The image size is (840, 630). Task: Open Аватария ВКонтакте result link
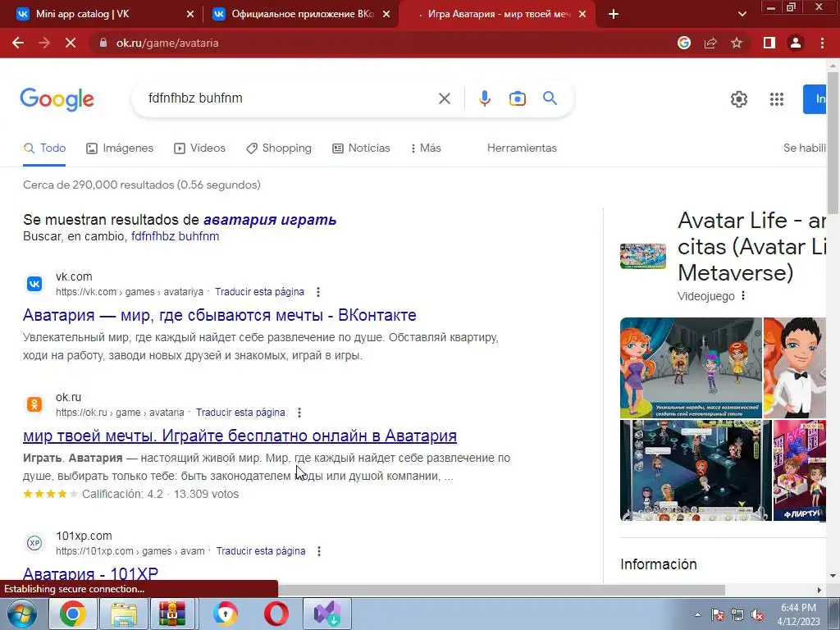point(220,315)
